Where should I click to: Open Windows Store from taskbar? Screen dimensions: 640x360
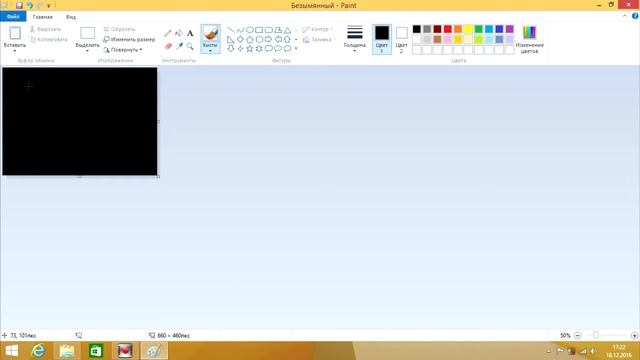point(96,351)
